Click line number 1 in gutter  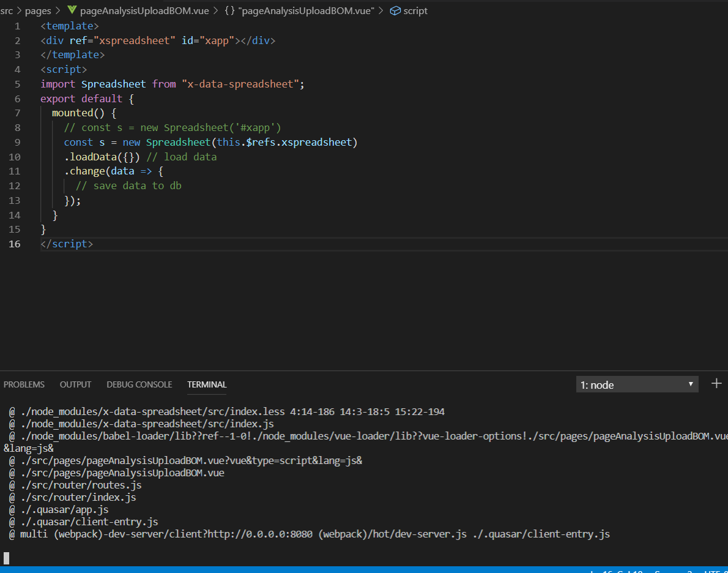click(17, 26)
